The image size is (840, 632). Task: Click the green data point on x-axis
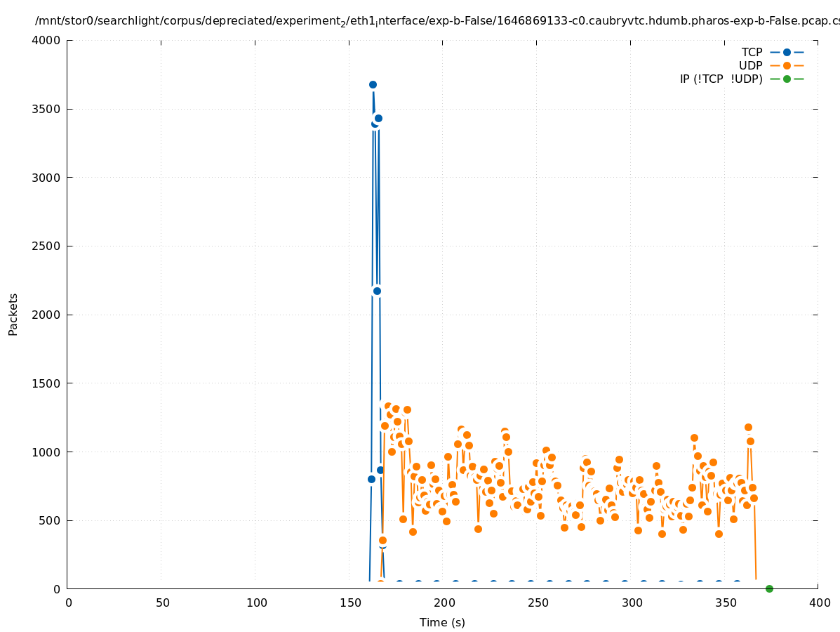(x=769, y=588)
